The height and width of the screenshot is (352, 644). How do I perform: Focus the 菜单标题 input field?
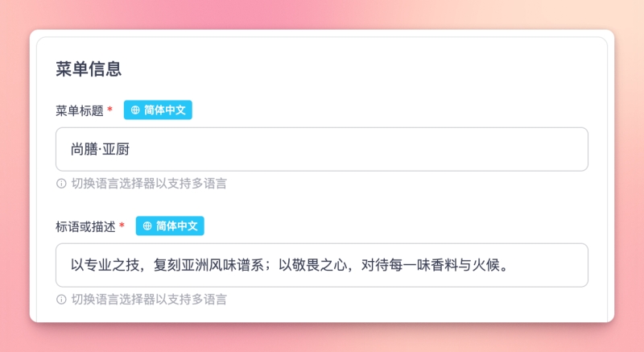tap(322, 149)
